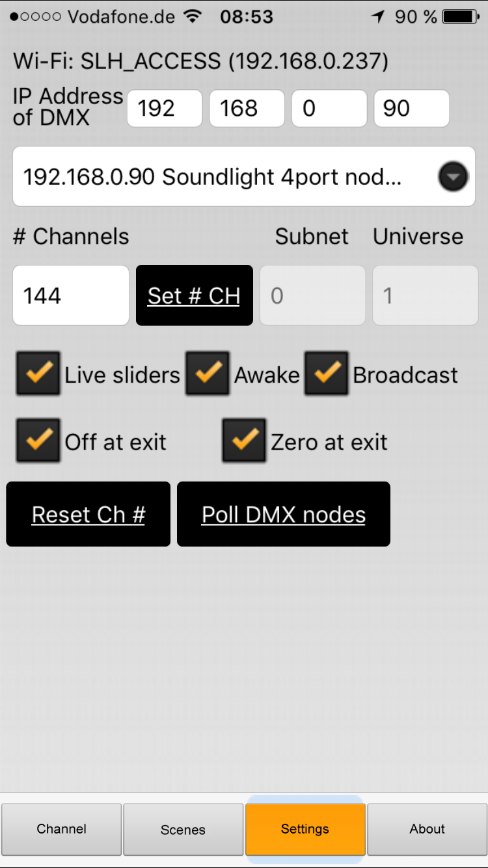Click the Poll DMX nodes button
The image size is (488, 868).
click(284, 514)
